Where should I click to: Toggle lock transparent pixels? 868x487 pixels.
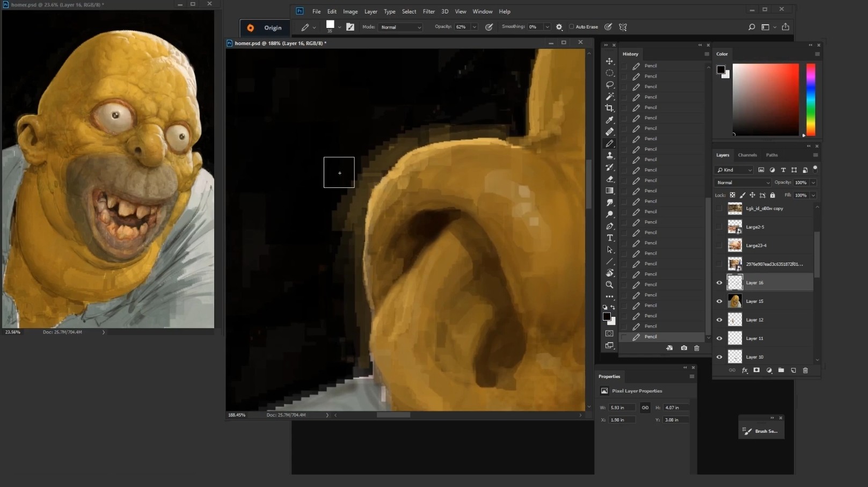732,195
